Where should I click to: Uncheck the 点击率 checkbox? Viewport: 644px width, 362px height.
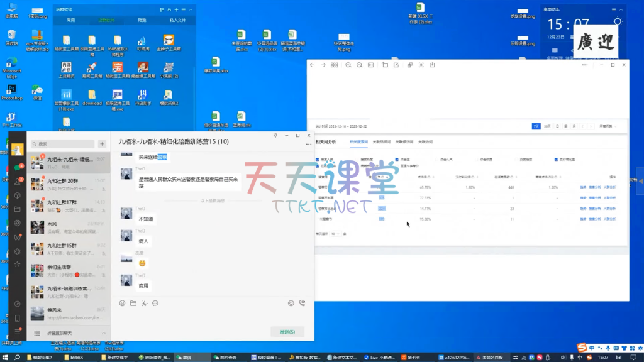[x=397, y=160]
